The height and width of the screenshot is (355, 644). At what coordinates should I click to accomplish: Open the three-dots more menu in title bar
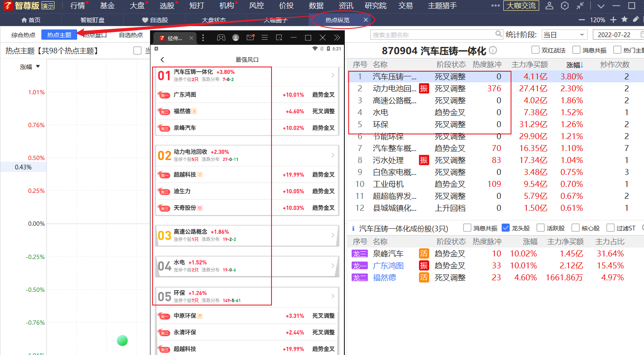[495, 6]
